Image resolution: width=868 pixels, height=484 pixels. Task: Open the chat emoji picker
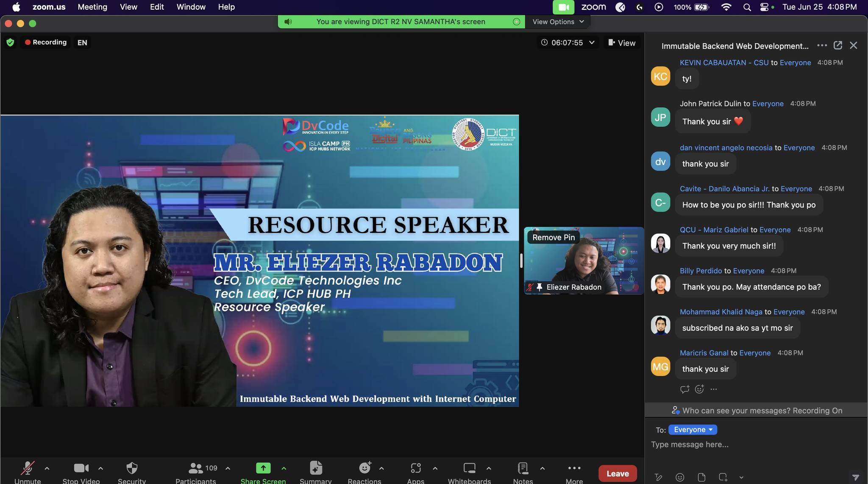(680, 477)
